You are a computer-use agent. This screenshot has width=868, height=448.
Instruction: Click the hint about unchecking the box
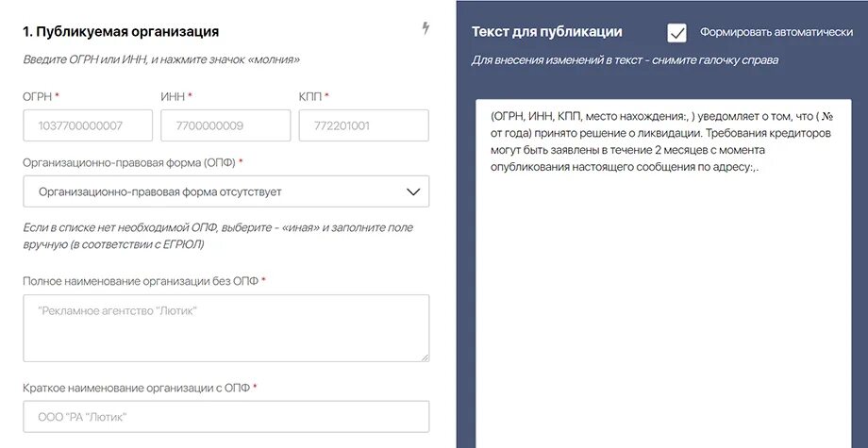[x=625, y=59]
